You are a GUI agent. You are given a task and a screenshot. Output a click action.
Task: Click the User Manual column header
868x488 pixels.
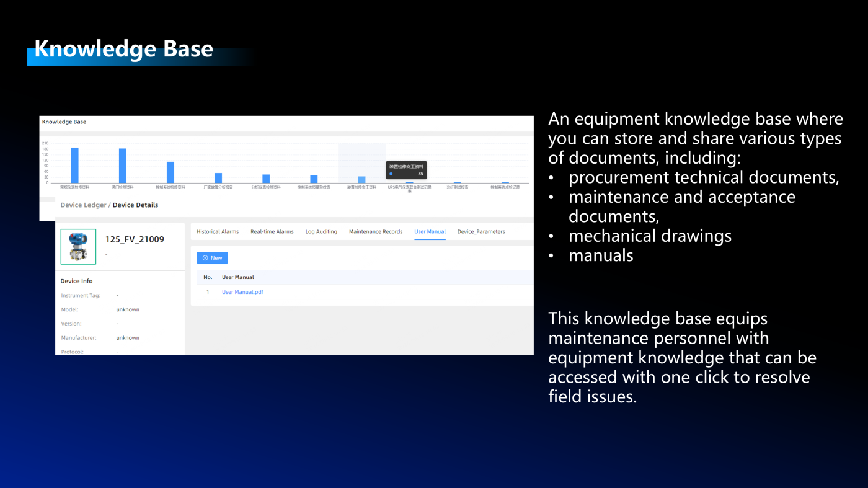[x=238, y=277]
